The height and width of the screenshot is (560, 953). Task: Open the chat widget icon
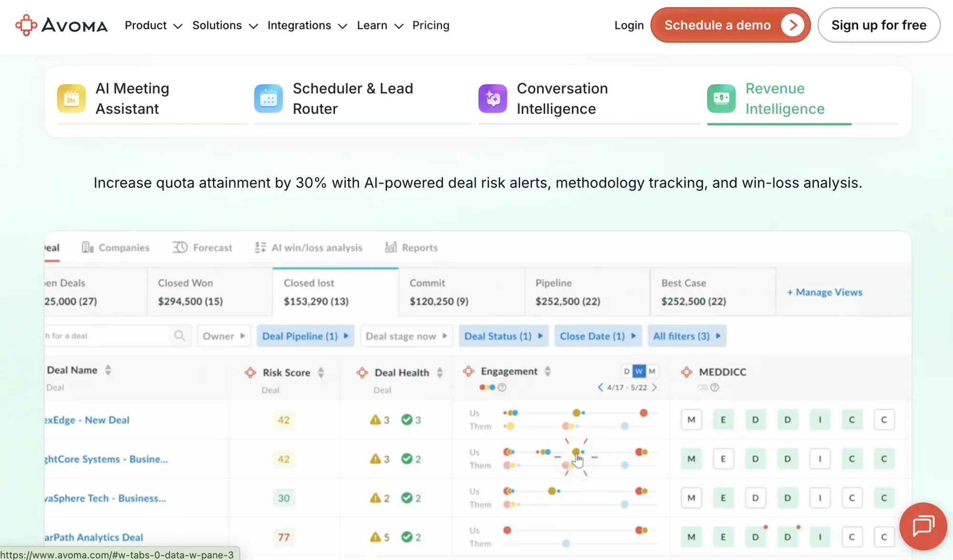coord(923,526)
